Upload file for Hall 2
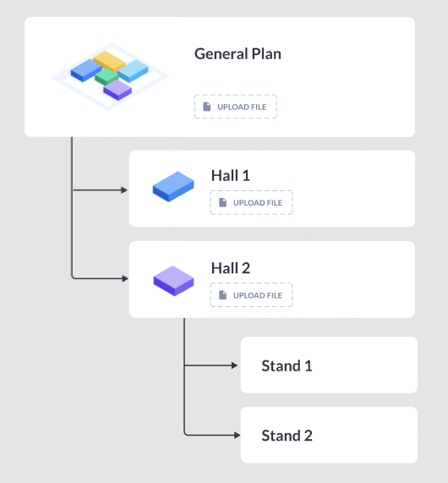Screen dimensions: 448x483 click(251, 294)
